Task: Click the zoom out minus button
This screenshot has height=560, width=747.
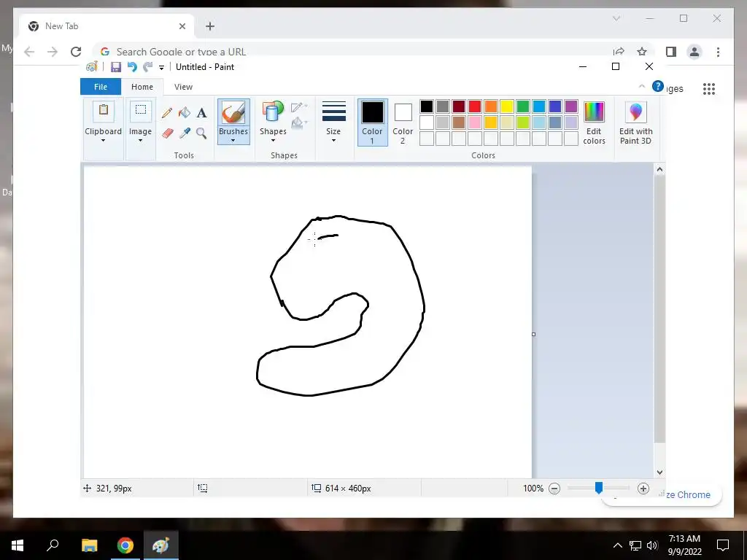Action: click(554, 489)
